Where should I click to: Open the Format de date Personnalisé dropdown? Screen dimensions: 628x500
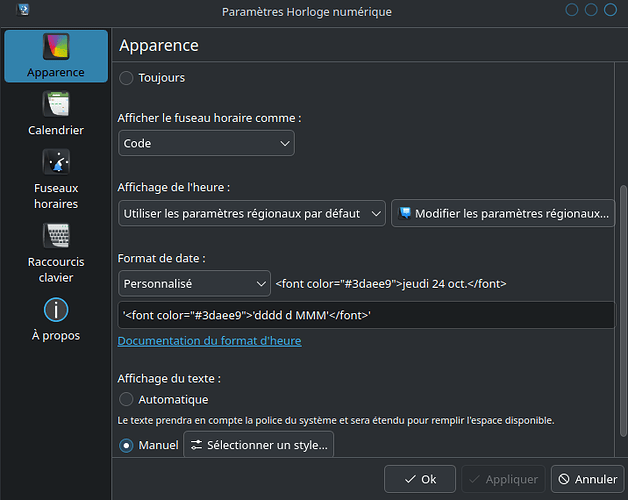[x=194, y=284]
